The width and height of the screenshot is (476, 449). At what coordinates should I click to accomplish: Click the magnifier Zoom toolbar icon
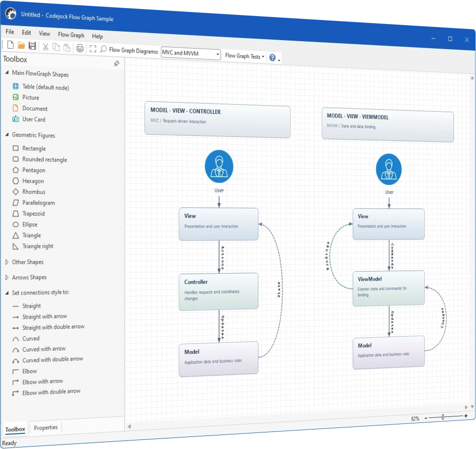point(103,49)
